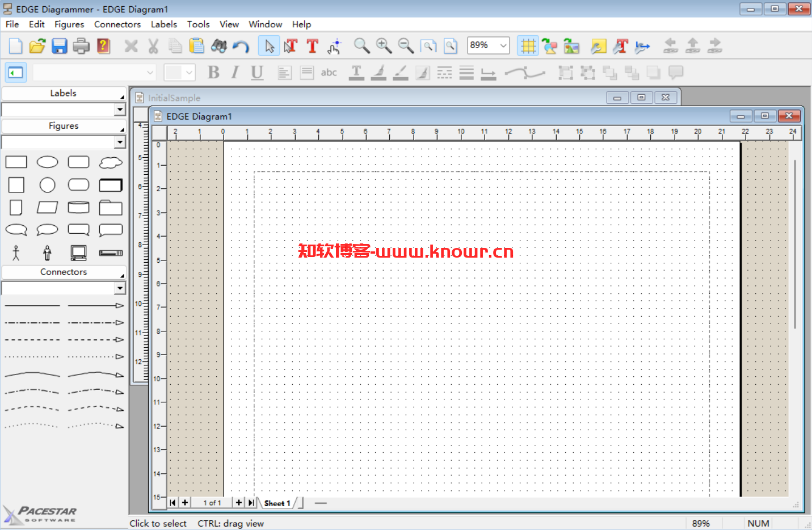Open the wrench text style settings
812x530 pixels.
tap(621, 46)
